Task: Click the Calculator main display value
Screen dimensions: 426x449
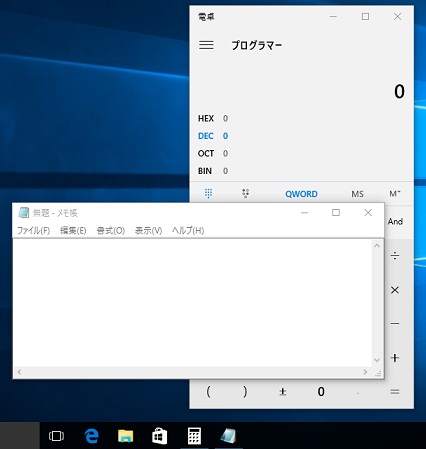Action: click(399, 91)
